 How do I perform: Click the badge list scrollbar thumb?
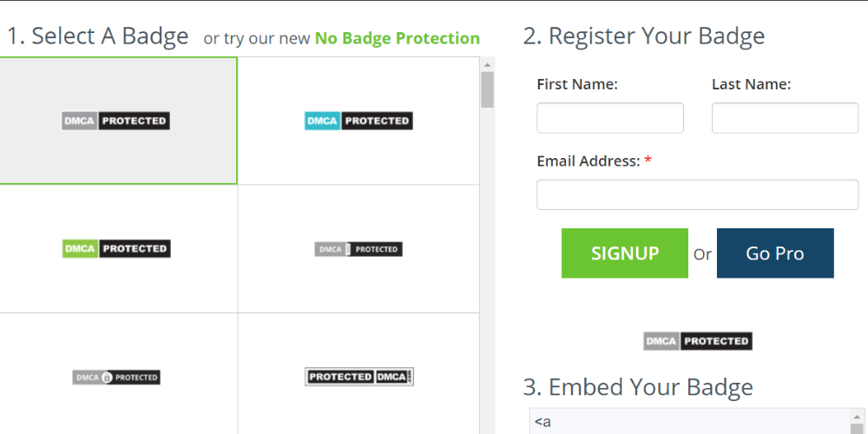(487, 89)
